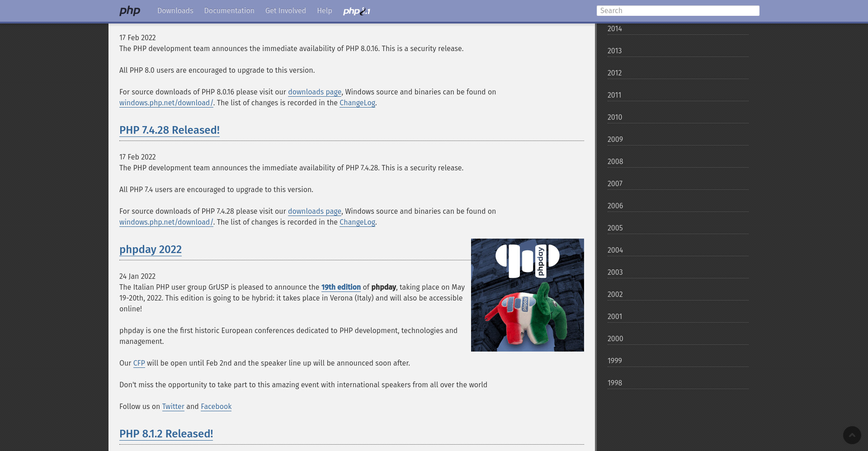868x451 pixels.
Task: Open the PHP 7.4.28 Released! heading link
Action: 170,130
